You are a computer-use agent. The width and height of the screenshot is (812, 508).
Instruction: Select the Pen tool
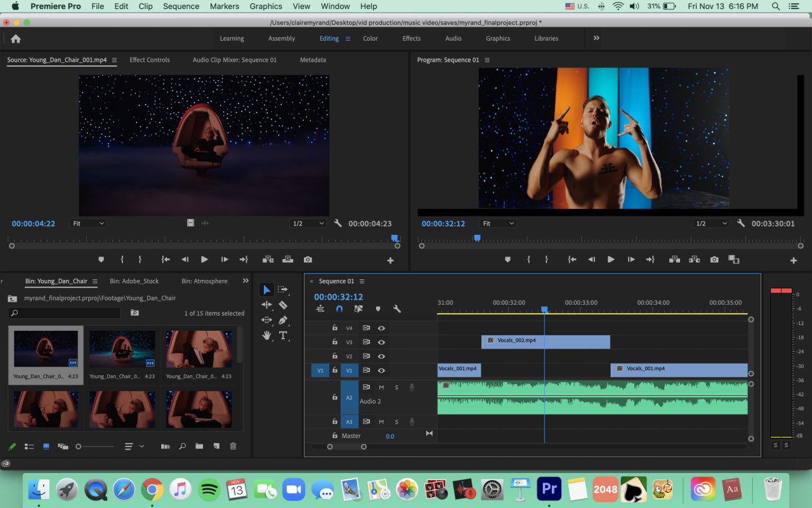(283, 320)
